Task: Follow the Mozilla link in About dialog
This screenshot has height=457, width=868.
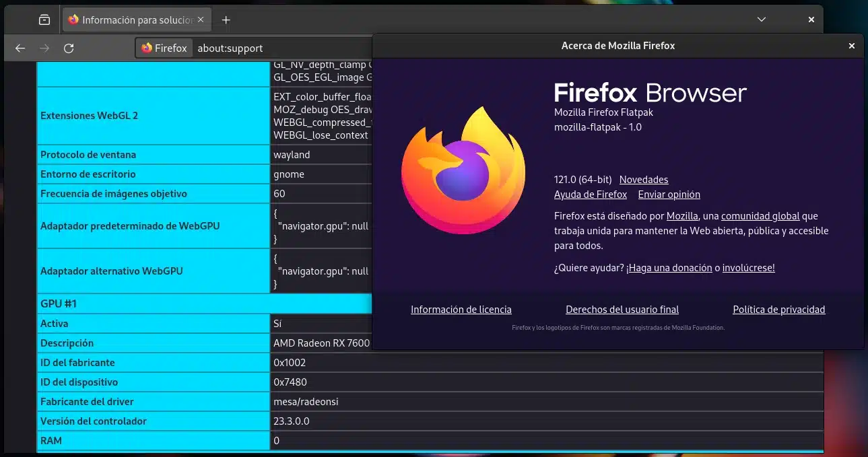Action: pos(682,216)
